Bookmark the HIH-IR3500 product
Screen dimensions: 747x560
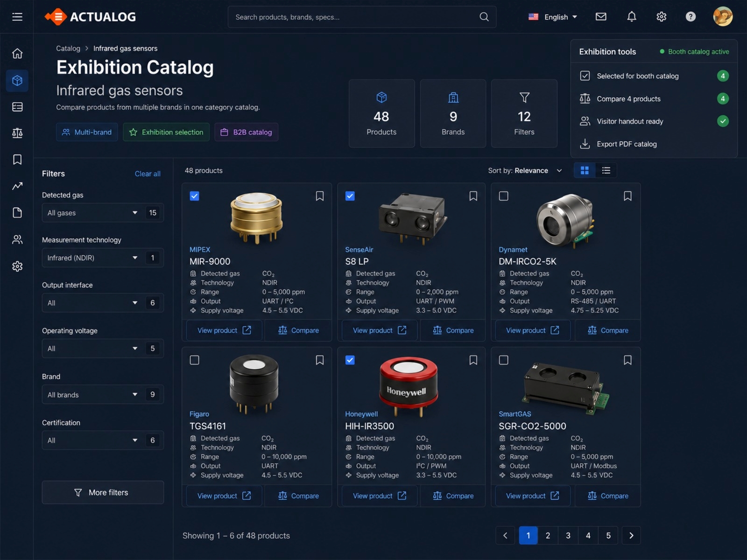click(x=473, y=360)
